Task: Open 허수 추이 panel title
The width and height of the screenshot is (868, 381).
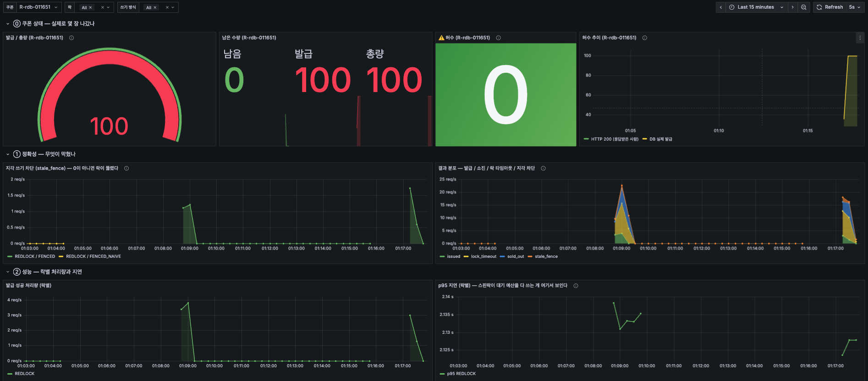Action: [x=609, y=38]
